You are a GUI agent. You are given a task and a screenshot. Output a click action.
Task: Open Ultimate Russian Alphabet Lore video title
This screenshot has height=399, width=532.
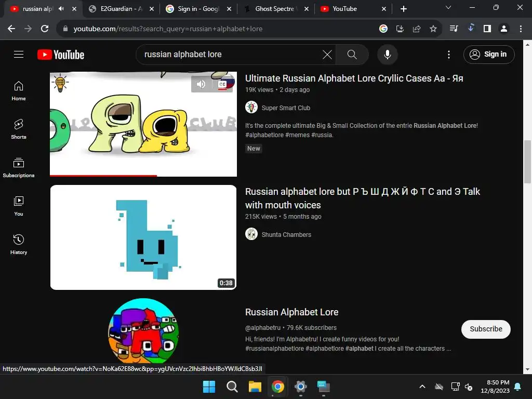coord(354,78)
